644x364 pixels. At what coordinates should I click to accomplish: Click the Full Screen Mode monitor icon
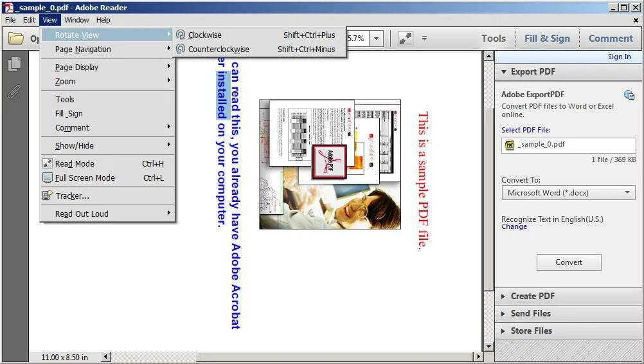pyautogui.click(x=48, y=178)
